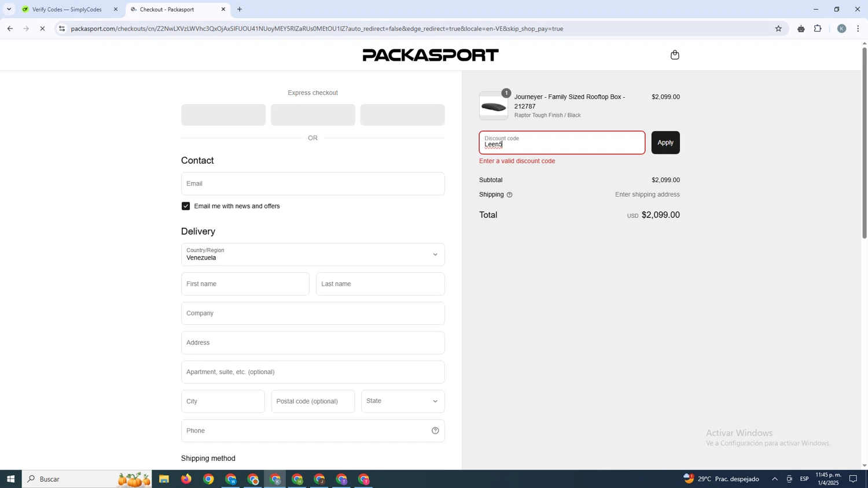Click the Enter a valid discount code error
Image resolution: width=868 pixels, height=488 pixels.
(x=517, y=161)
